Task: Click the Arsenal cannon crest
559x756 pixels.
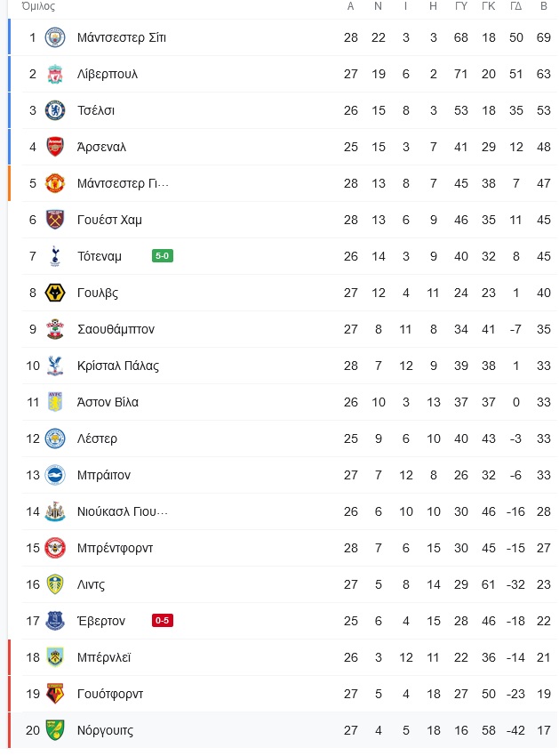Action: pyautogui.click(x=55, y=147)
